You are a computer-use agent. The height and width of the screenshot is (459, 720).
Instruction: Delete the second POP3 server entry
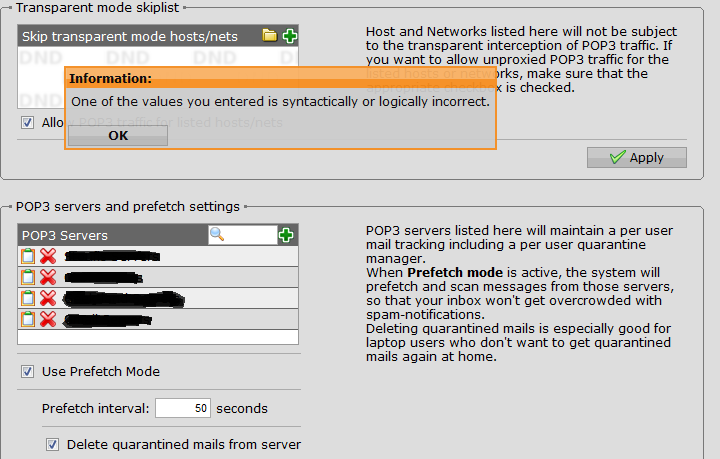point(47,277)
